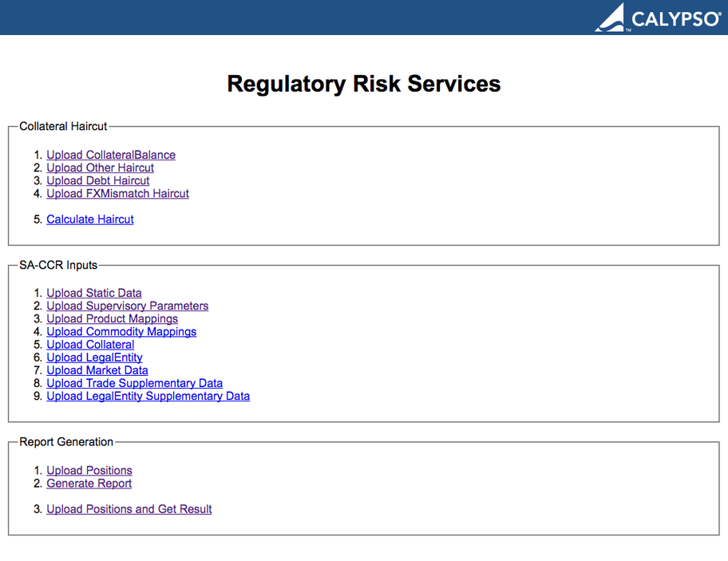Click the Regulatory Risk Services heading
Viewport: 728px width, 561px height.
pyautogui.click(x=364, y=84)
